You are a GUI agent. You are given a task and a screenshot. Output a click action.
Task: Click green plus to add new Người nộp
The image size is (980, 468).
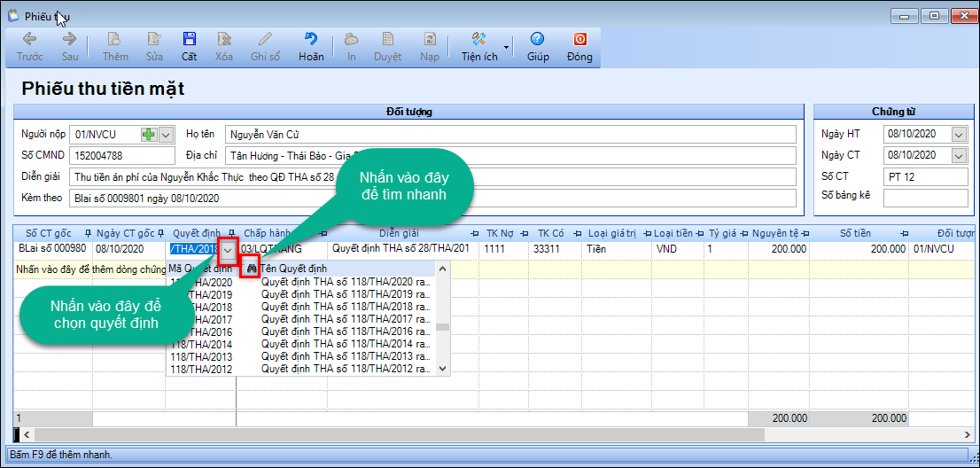pyautogui.click(x=149, y=135)
